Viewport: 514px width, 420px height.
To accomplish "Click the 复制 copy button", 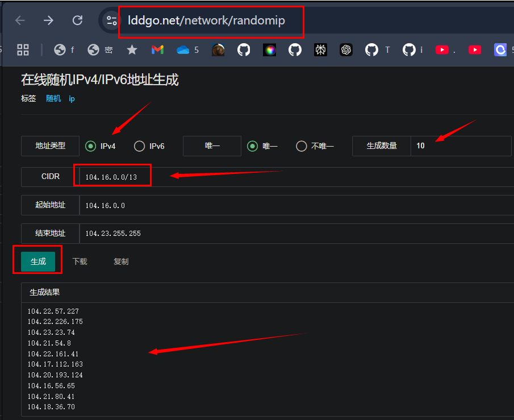I will point(121,261).
